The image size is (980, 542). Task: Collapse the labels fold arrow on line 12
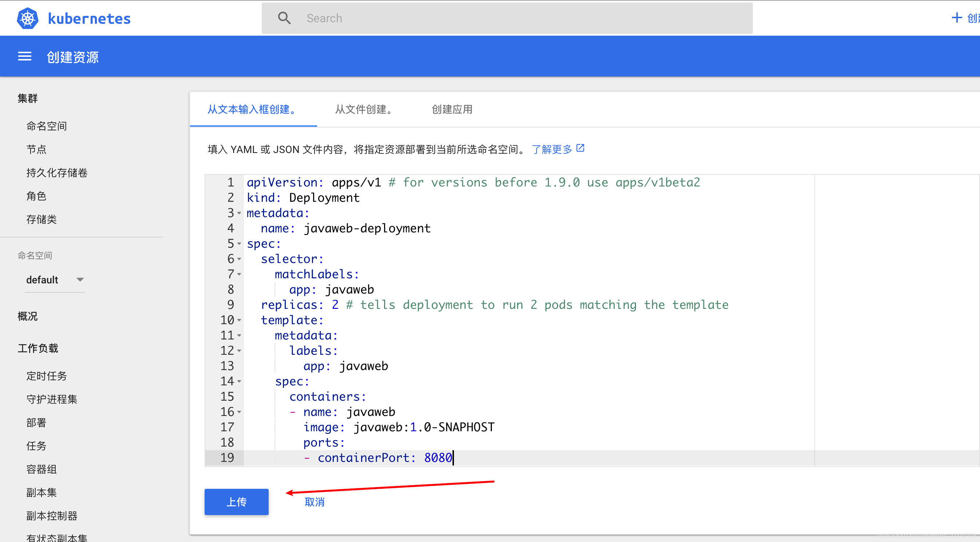point(239,350)
